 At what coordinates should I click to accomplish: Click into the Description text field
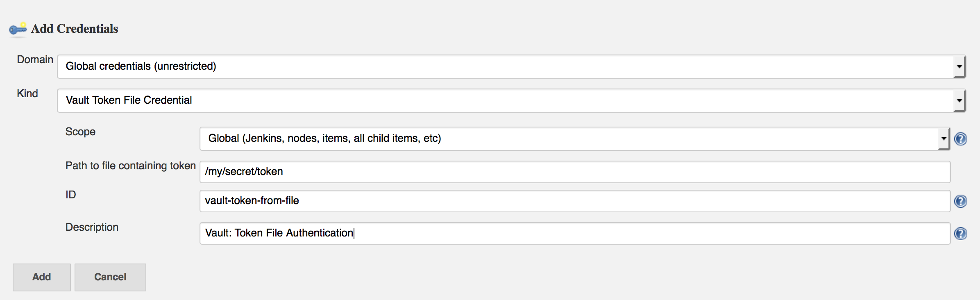pyautogui.click(x=575, y=233)
